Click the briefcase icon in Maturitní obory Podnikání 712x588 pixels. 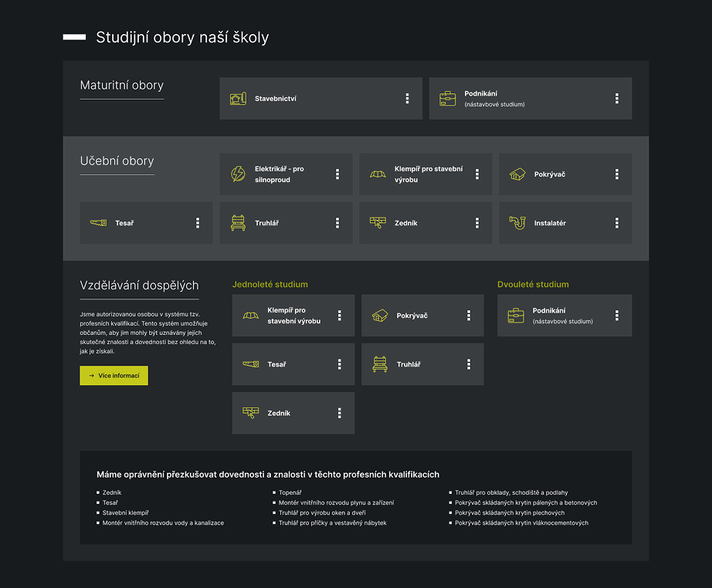[x=447, y=99]
